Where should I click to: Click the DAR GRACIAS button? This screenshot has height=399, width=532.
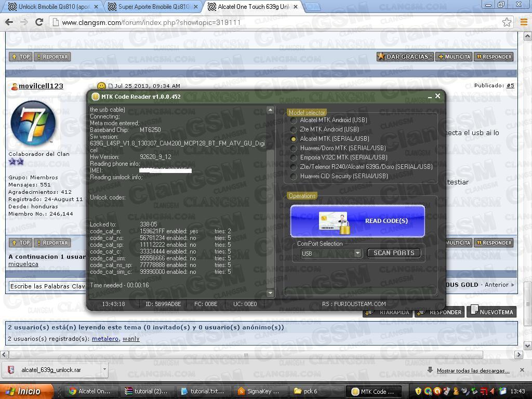405,57
